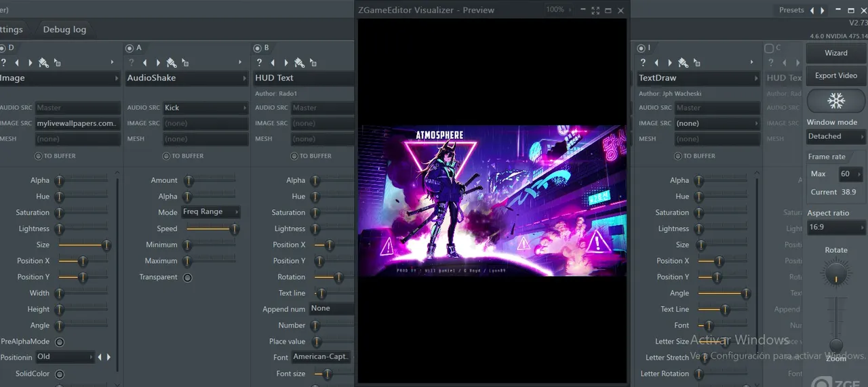Open the Image effect selector dropdown
The image size is (868, 387).
[60, 78]
